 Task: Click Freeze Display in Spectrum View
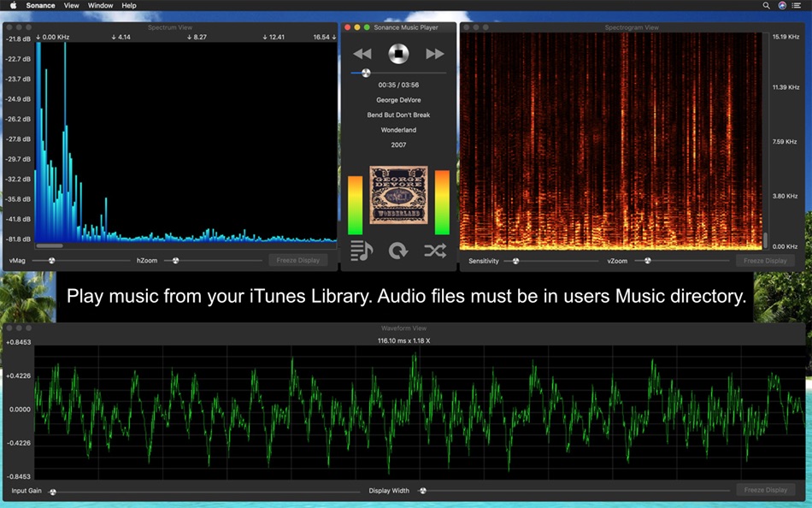click(x=297, y=260)
